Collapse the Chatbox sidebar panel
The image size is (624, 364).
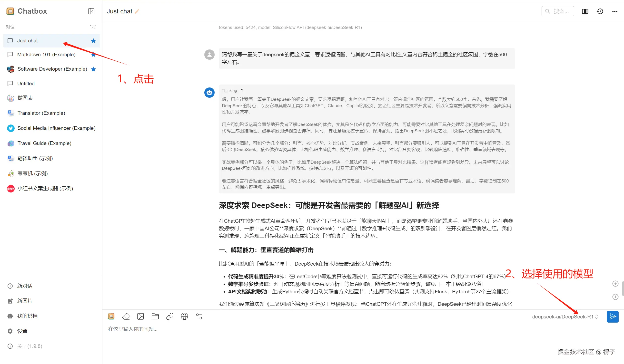point(91,11)
